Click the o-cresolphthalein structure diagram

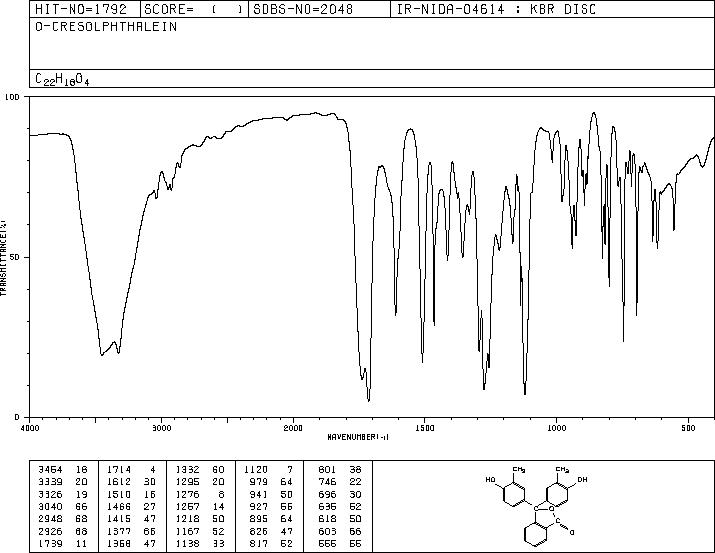coord(536,506)
